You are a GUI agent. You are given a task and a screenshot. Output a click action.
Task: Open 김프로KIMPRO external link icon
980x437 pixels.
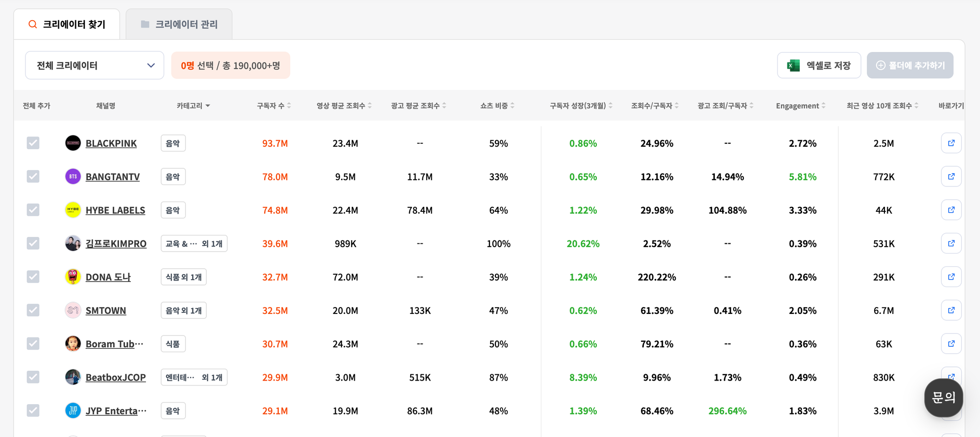[x=951, y=243]
